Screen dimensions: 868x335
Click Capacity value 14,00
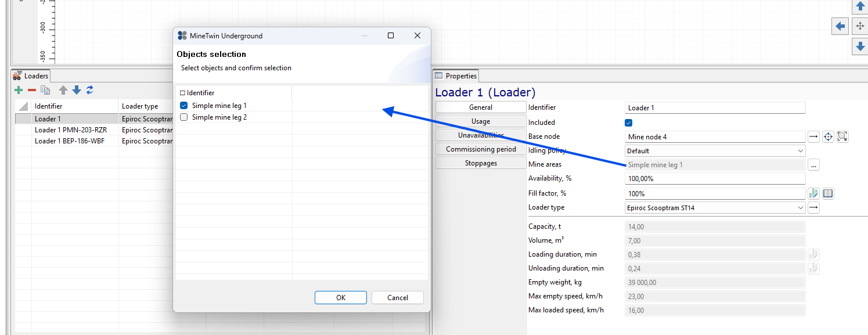point(715,227)
